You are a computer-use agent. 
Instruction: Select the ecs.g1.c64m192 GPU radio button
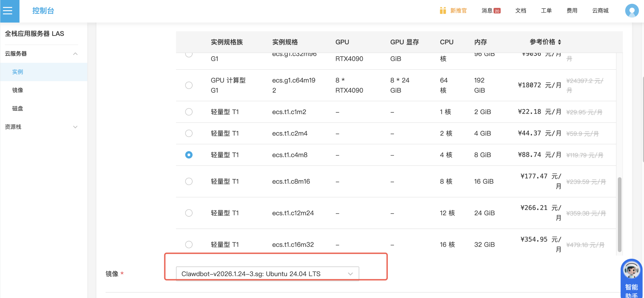[x=189, y=85]
